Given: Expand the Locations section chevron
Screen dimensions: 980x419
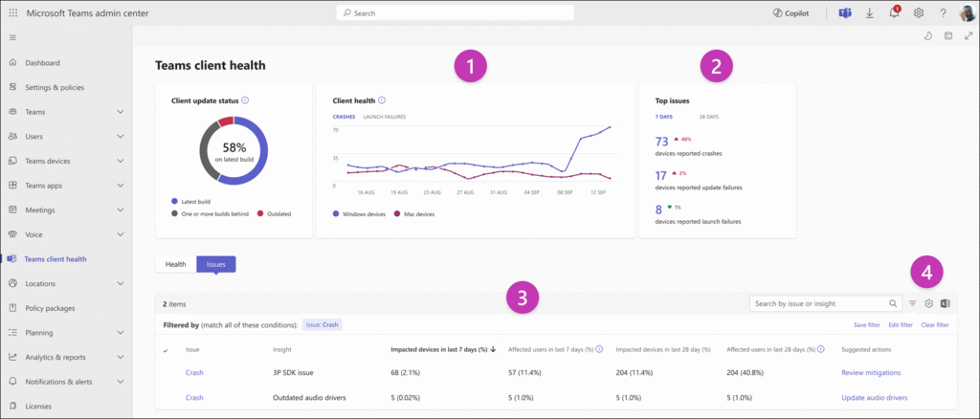Looking at the screenshot, I should (121, 283).
